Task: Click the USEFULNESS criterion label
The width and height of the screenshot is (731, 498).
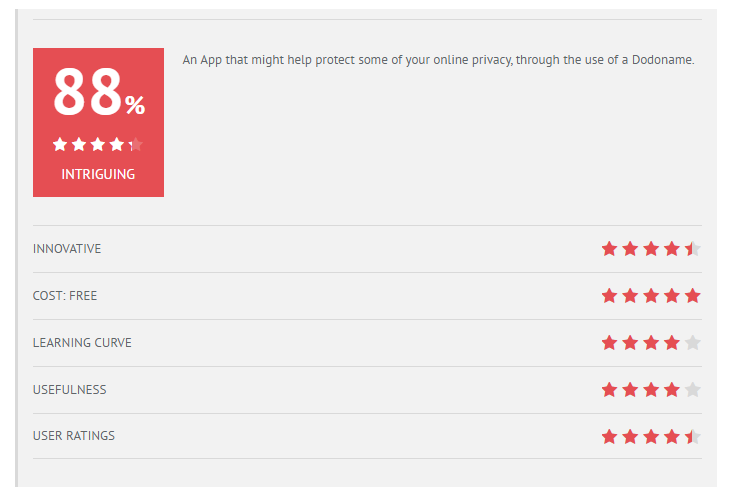Action: [69, 389]
